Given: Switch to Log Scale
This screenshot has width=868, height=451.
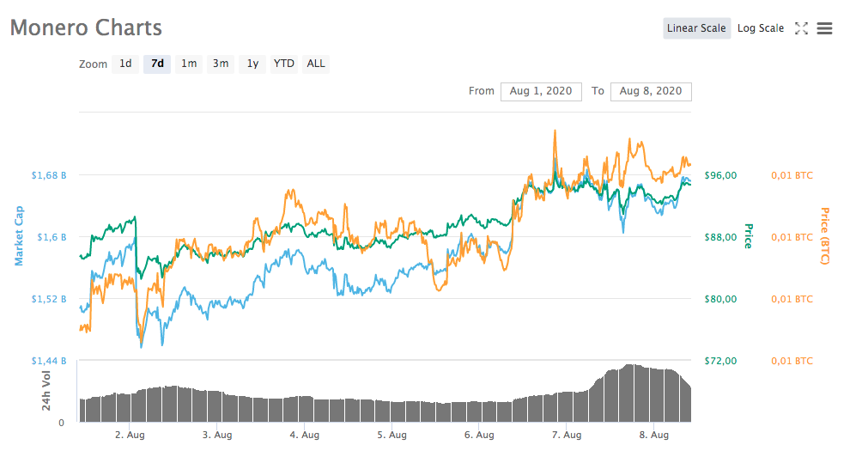Looking at the screenshot, I should tap(761, 28).
